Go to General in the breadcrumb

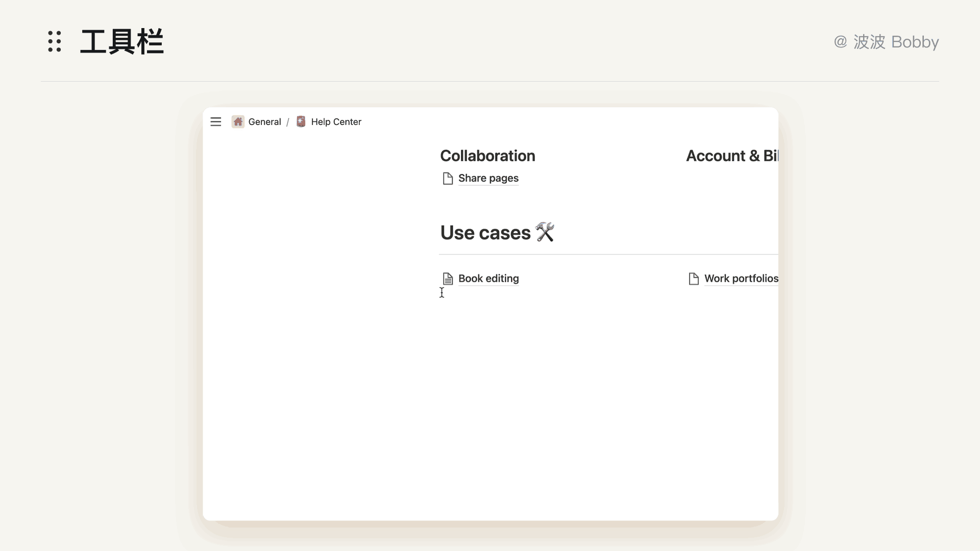(x=264, y=122)
